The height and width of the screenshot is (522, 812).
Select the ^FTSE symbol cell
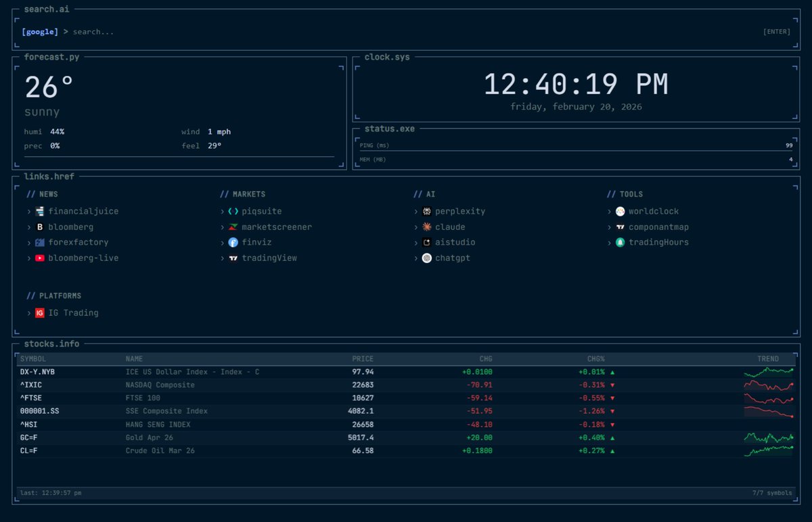[x=31, y=398]
